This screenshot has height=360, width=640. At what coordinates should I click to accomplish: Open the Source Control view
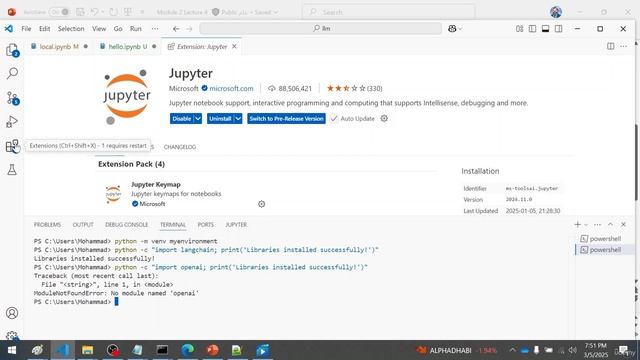click(x=12, y=98)
